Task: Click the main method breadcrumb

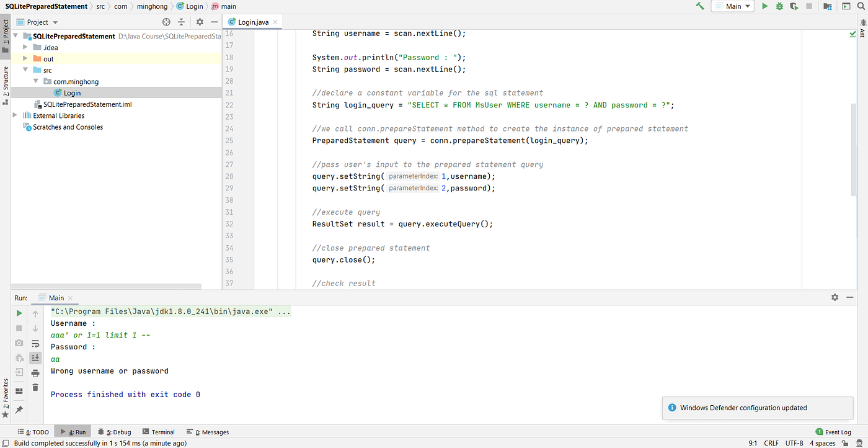Action: coord(223,6)
